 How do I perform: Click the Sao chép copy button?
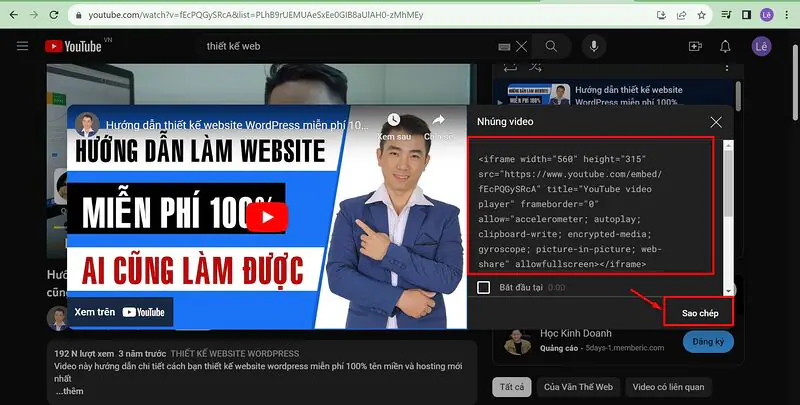[x=699, y=313]
